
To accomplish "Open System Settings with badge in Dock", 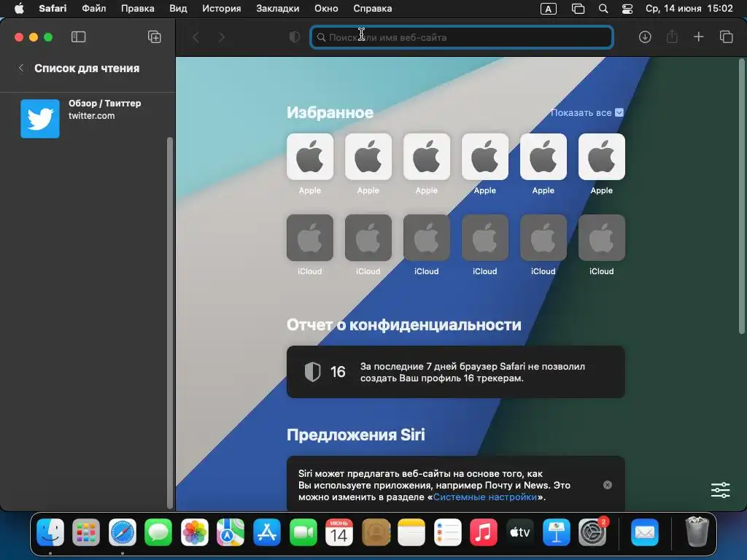I will point(592,532).
